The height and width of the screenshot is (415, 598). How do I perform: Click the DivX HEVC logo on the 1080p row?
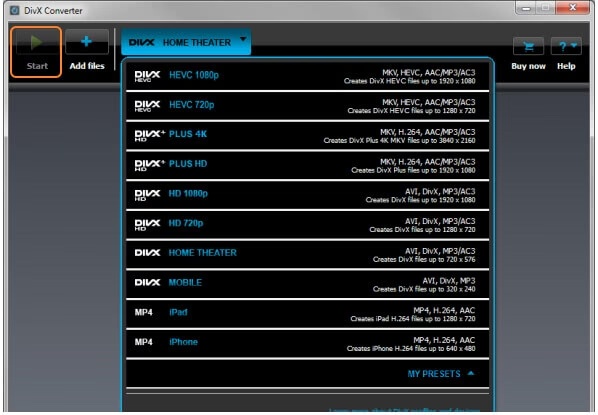click(147, 76)
